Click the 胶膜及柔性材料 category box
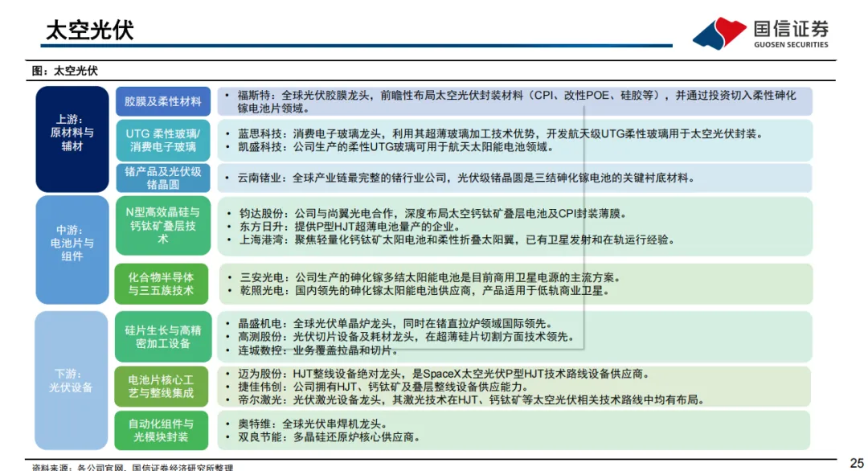The width and height of the screenshot is (868, 471). 162,101
